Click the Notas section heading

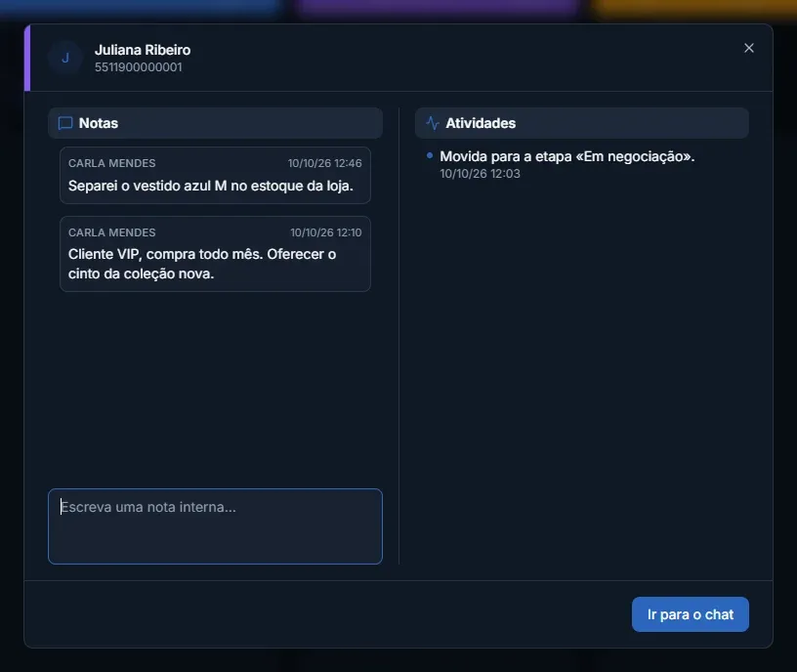[x=99, y=123]
